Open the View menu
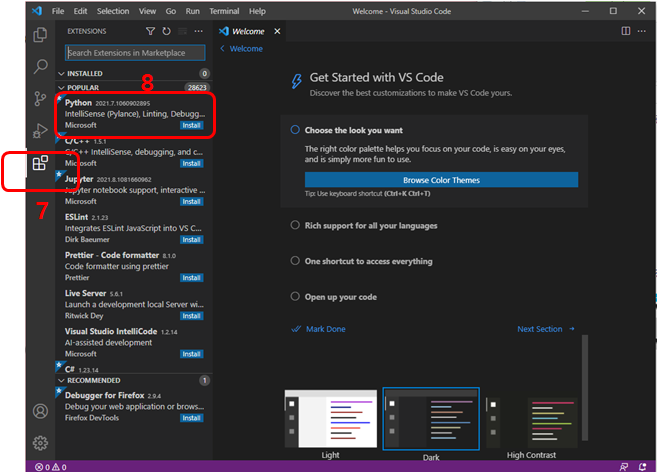This screenshot has width=658, height=473. (147, 11)
